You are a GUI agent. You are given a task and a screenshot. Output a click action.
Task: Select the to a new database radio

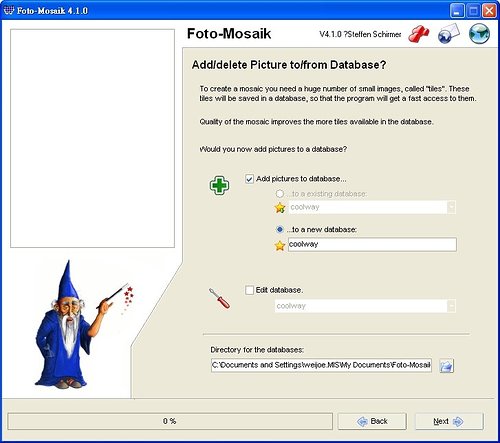coord(279,229)
